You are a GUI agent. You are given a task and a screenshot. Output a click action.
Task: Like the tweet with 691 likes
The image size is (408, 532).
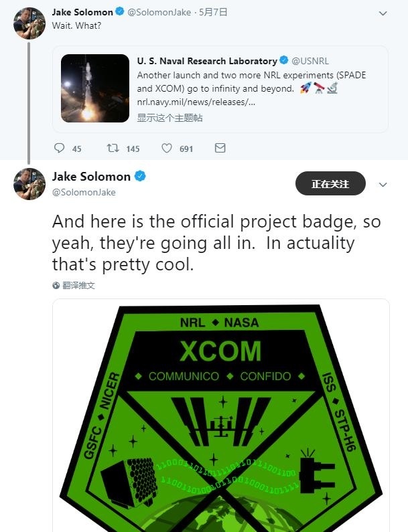[x=167, y=149]
